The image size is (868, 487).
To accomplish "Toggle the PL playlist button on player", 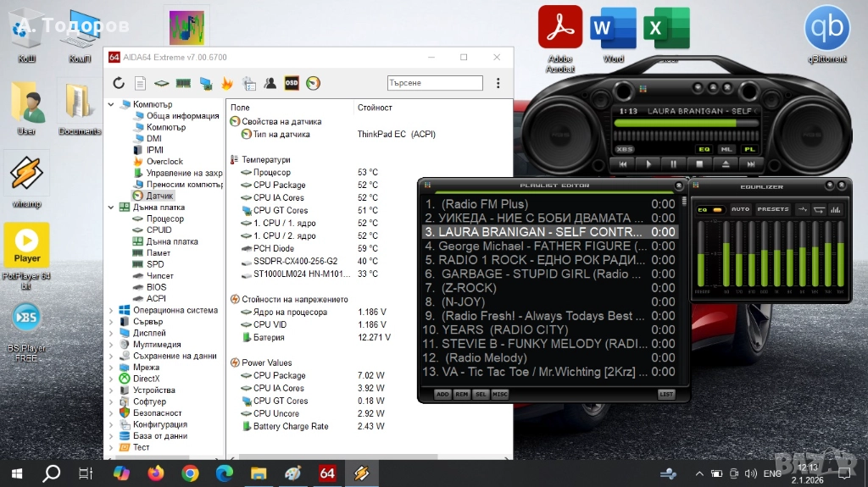I will click(x=749, y=149).
